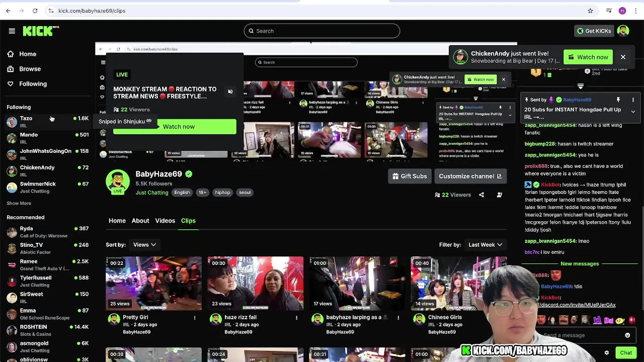Viewport: 644px width, 362px height.
Task: Click the seoul tag
Action: pyautogui.click(x=245, y=193)
